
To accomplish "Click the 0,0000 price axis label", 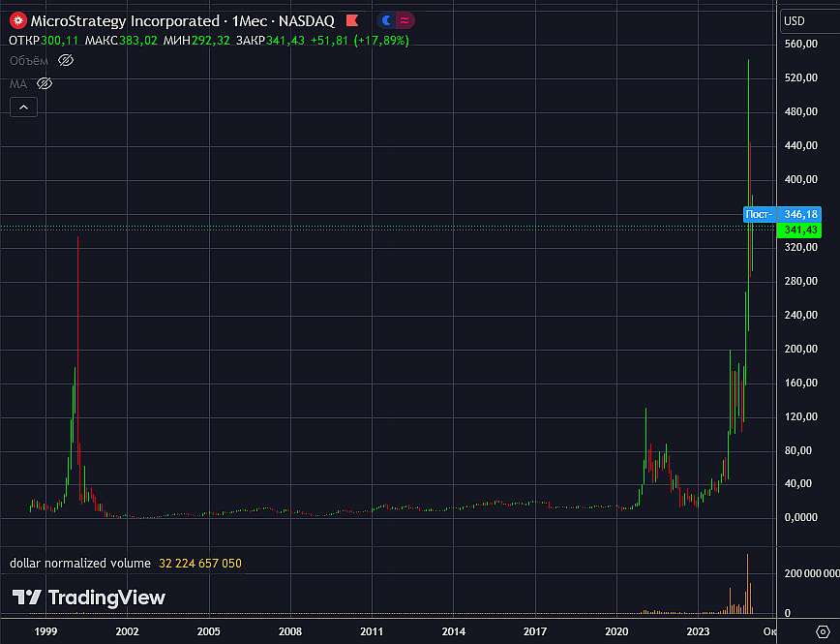I will (801, 517).
